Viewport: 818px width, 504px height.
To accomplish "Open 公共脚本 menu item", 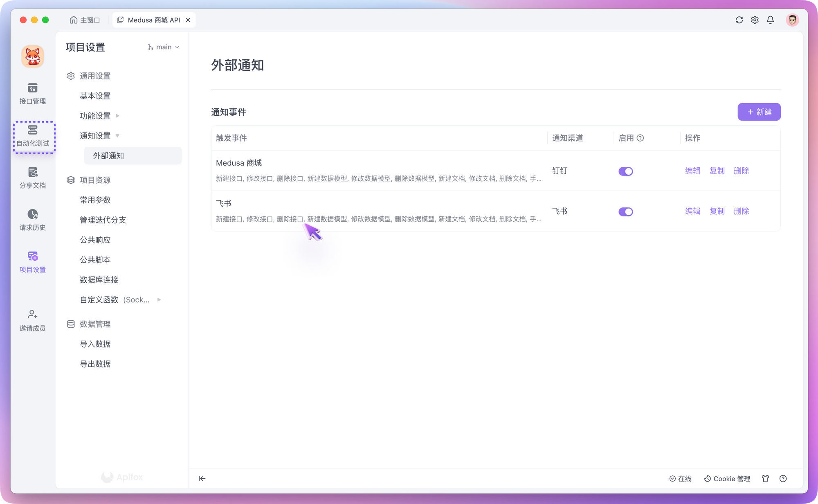I will click(x=95, y=260).
